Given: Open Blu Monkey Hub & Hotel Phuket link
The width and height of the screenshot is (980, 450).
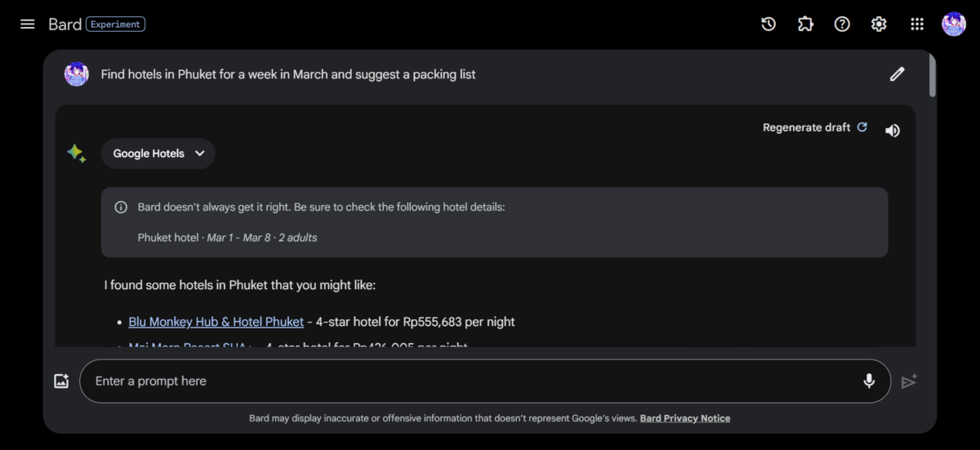Looking at the screenshot, I should 216,322.
